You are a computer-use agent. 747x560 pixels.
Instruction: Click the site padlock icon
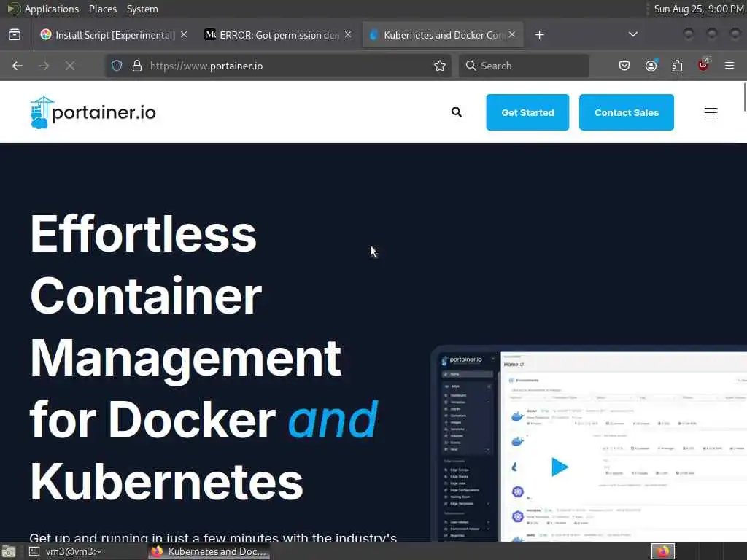pos(137,66)
